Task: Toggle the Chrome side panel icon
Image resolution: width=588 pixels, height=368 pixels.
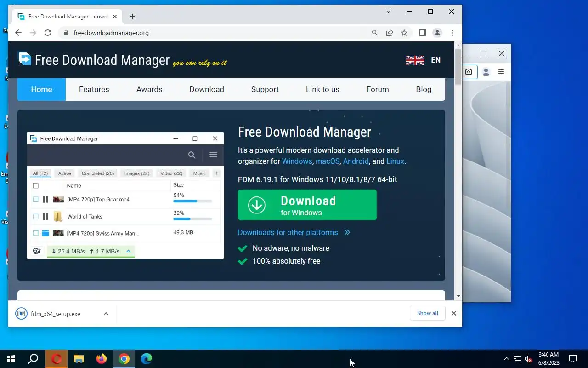Action: (423, 33)
